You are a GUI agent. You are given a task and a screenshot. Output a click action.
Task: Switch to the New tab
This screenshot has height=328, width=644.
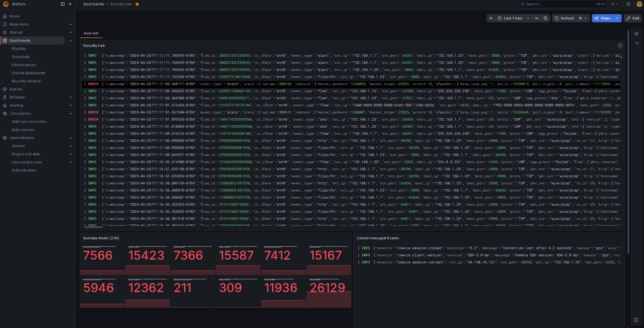pyautogui.click(x=91, y=33)
